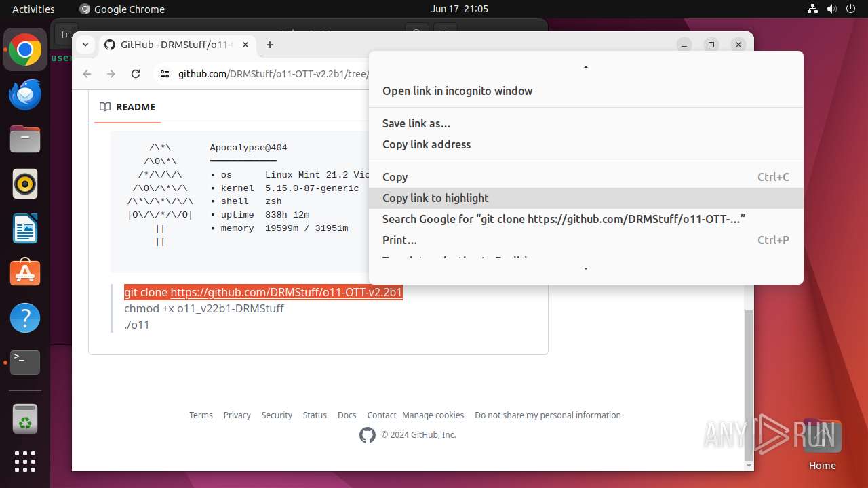Open Rhythmbox music player from dock
The image size is (868, 488).
(25, 184)
